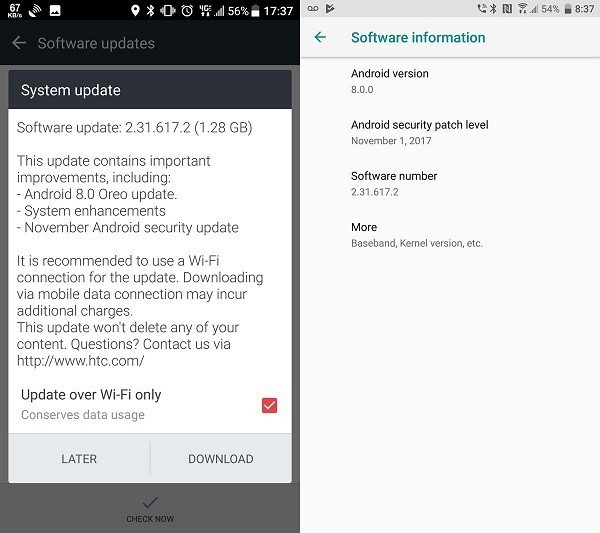Viewport: 600px width, 533px height.
Task: Tap the NFC icon in right status bar
Action: point(507,8)
